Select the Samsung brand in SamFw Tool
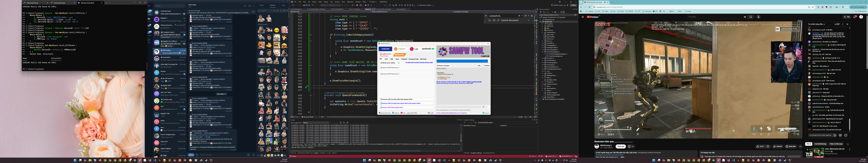The width and height of the screenshot is (868, 163). tap(386, 49)
